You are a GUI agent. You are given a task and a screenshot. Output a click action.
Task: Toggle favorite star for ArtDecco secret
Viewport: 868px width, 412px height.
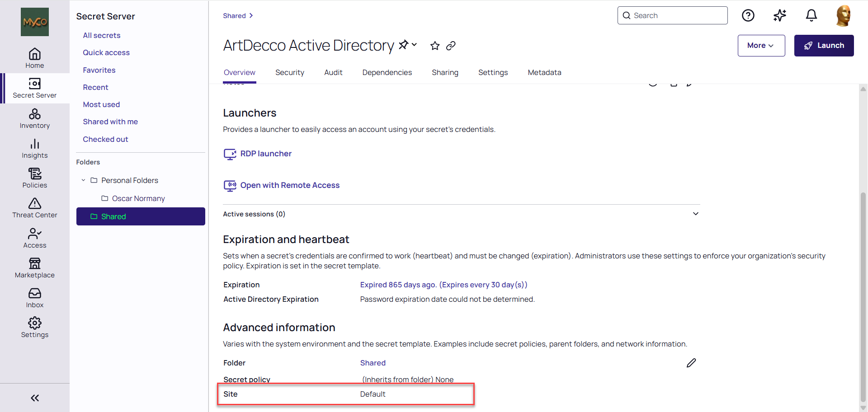[435, 46]
